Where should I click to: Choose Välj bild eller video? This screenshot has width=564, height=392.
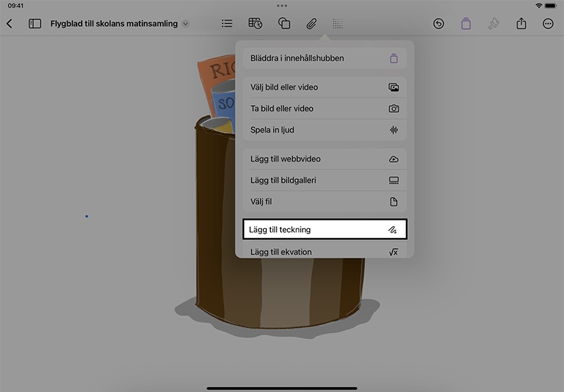click(325, 87)
